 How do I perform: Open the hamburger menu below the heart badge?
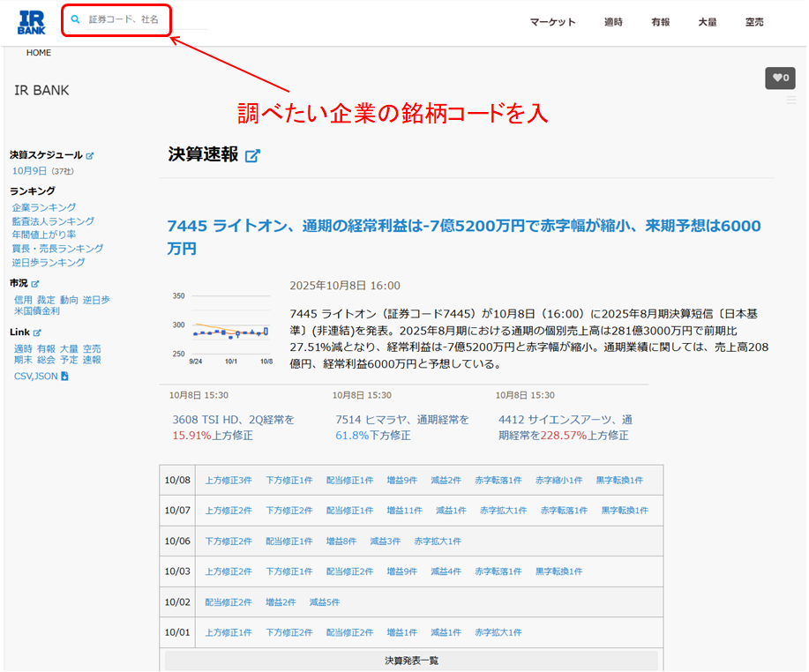(790, 101)
